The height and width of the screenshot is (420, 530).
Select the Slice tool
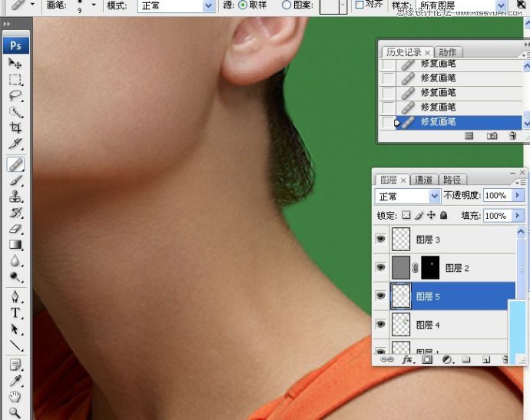pos(15,144)
